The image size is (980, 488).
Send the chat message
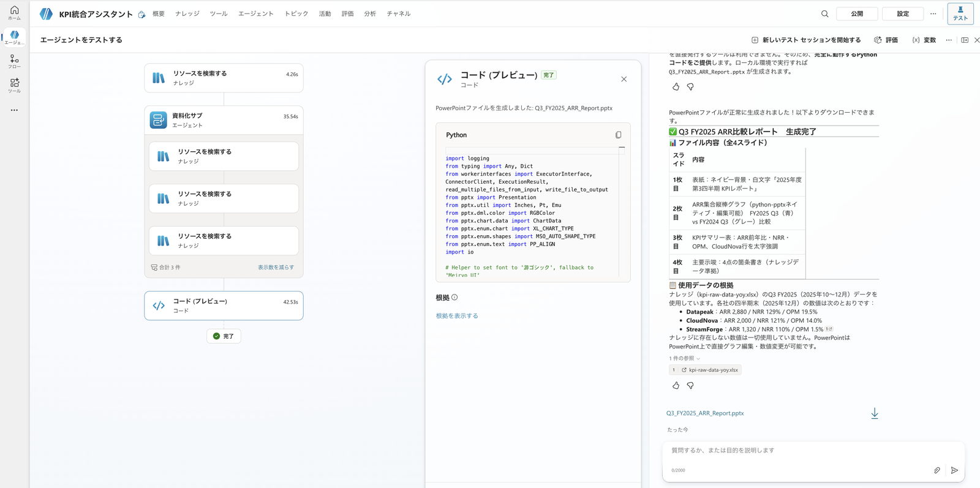coord(954,470)
